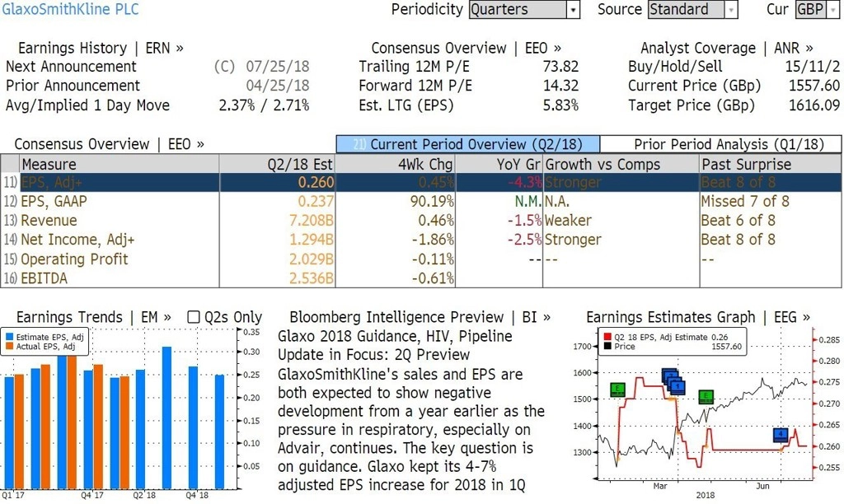Open Consensus Overview EEO link above Trailing P/E
The height and width of the screenshot is (504, 844).
tap(467, 49)
